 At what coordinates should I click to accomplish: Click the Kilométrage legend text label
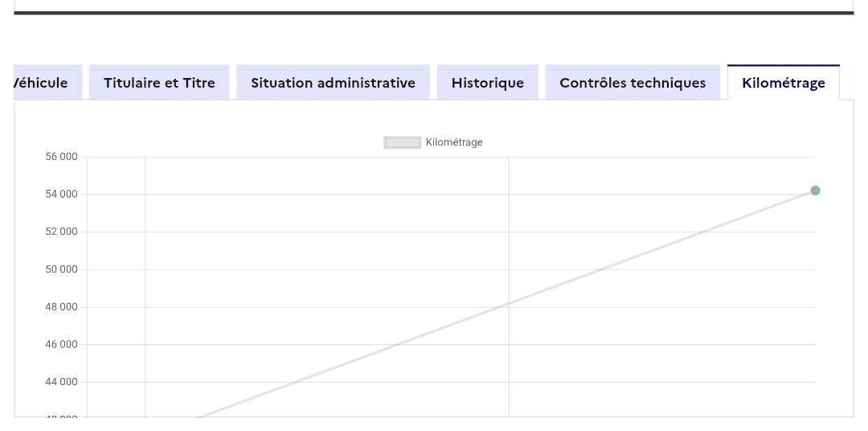pyautogui.click(x=454, y=142)
